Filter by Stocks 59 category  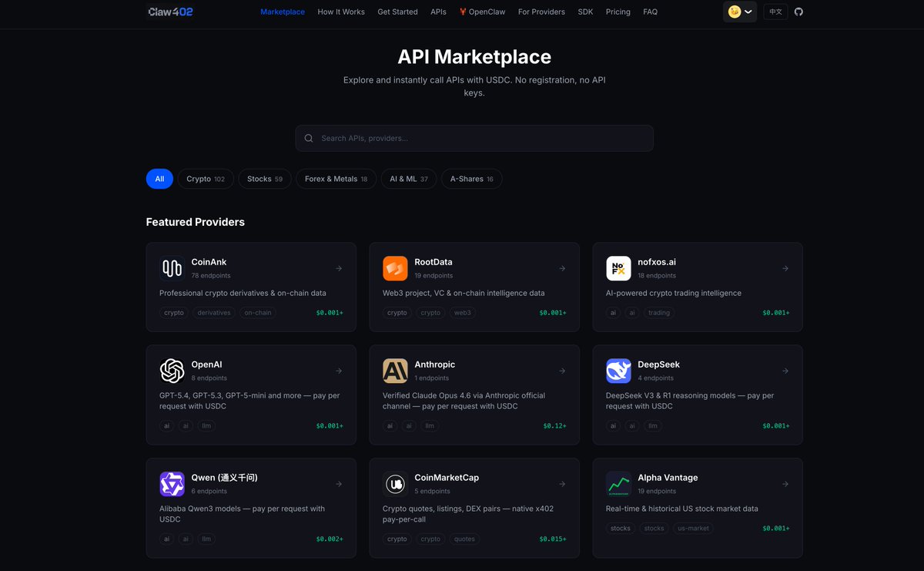click(265, 179)
